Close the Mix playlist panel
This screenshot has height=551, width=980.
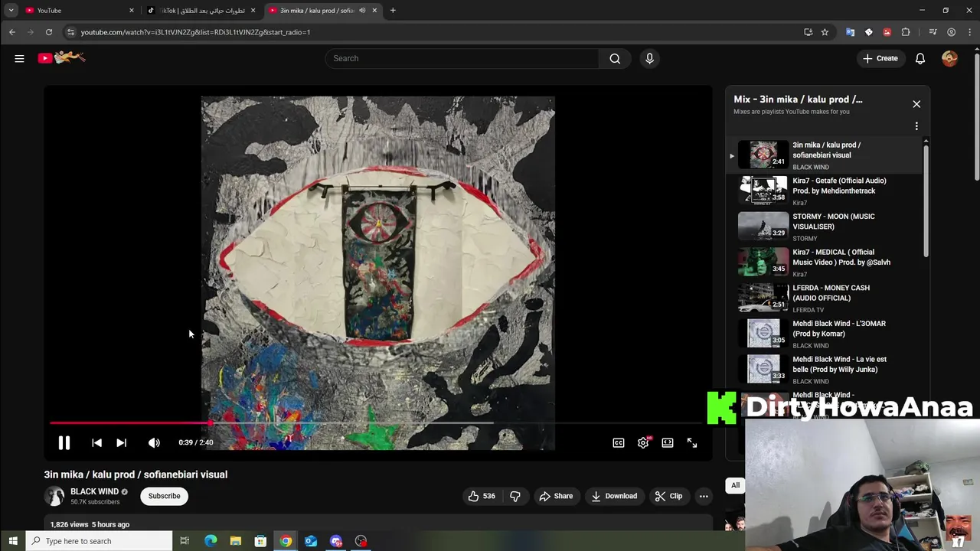pyautogui.click(x=916, y=104)
